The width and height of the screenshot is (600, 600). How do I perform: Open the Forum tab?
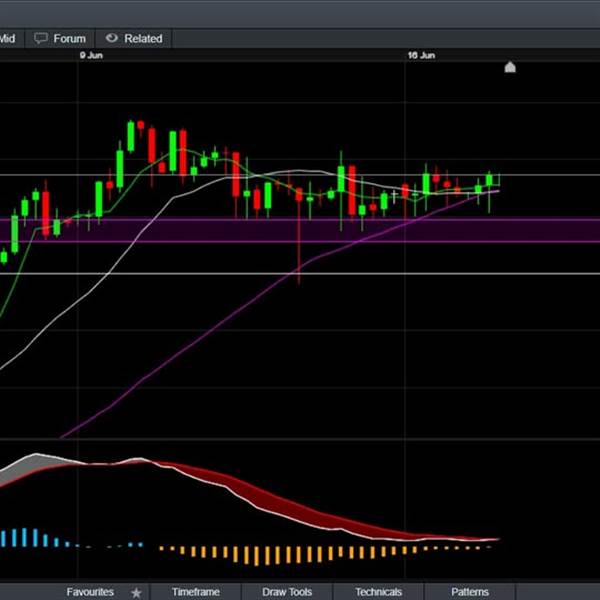coord(60,39)
